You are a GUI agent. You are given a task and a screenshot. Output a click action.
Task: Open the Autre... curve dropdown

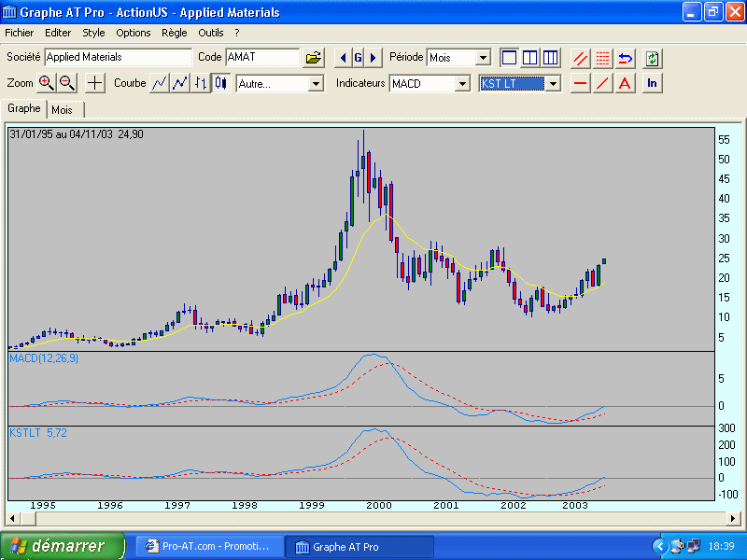pos(316,84)
